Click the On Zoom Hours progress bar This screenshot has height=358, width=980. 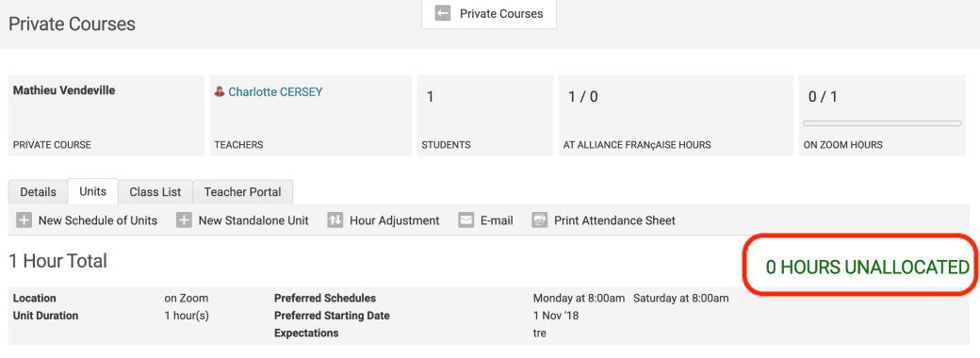882,123
